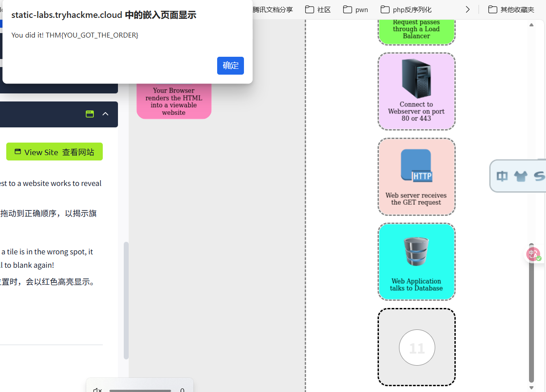Select the HTTP GET request tile icon

pyautogui.click(x=416, y=165)
